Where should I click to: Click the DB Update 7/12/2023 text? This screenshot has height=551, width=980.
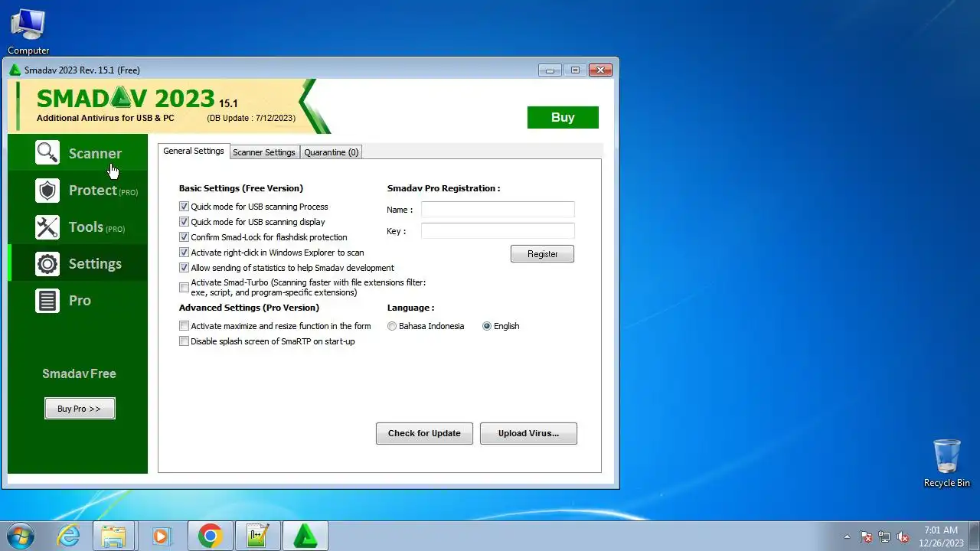click(251, 118)
